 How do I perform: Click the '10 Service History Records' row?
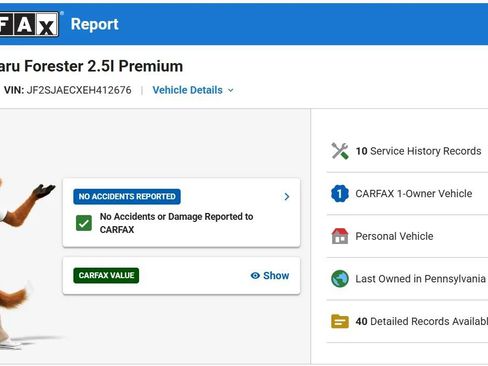[x=407, y=151]
